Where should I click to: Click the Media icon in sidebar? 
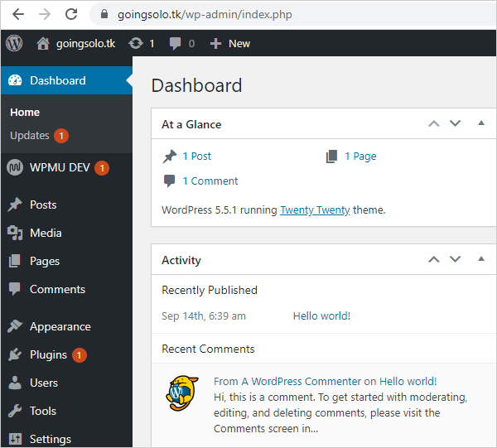tap(15, 233)
